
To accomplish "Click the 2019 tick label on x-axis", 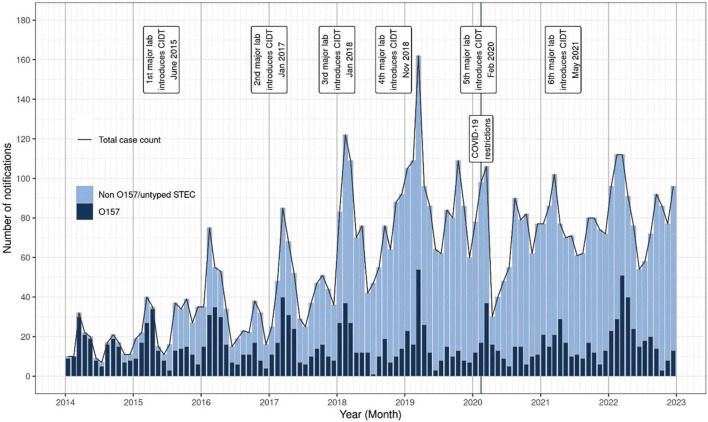I will (405, 403).
